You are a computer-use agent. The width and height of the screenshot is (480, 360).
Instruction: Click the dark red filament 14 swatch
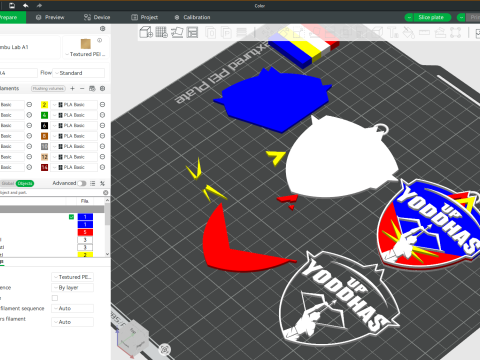coord(44,167)
